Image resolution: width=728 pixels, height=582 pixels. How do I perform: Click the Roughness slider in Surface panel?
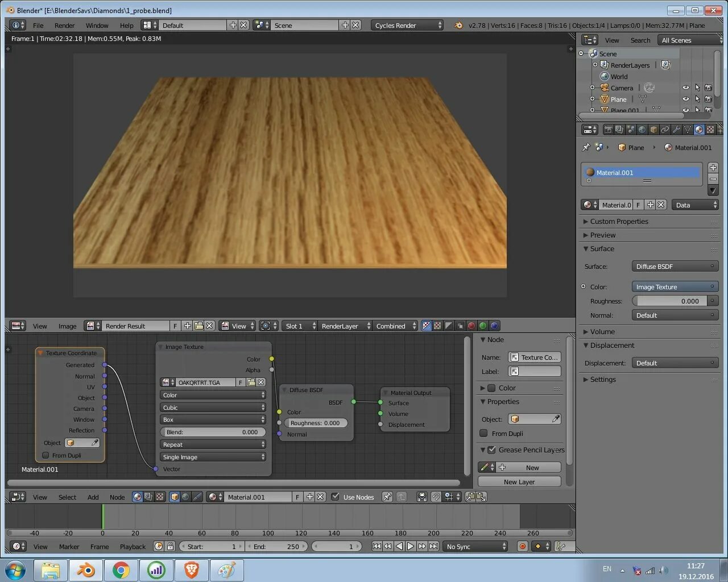[x=669, y=301]
